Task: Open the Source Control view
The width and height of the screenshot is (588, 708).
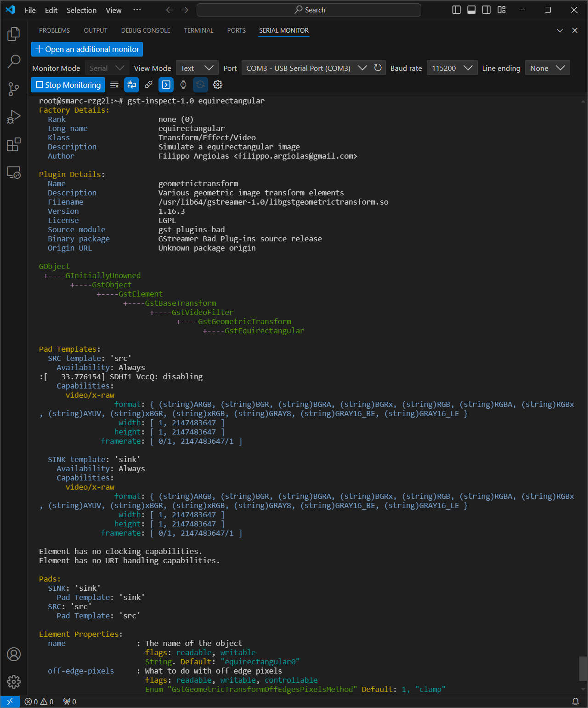Action: 14,89
